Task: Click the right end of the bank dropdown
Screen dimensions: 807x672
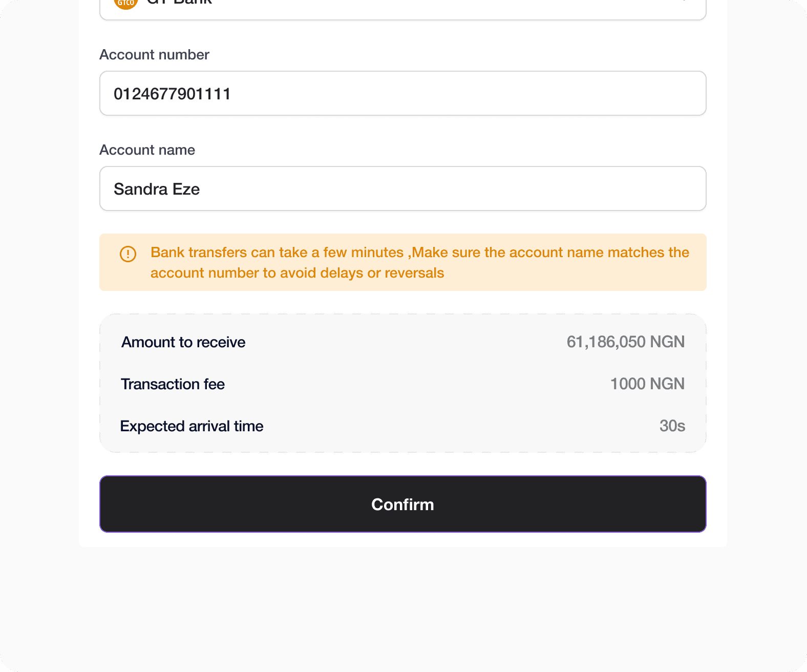Action: point(685,4)
